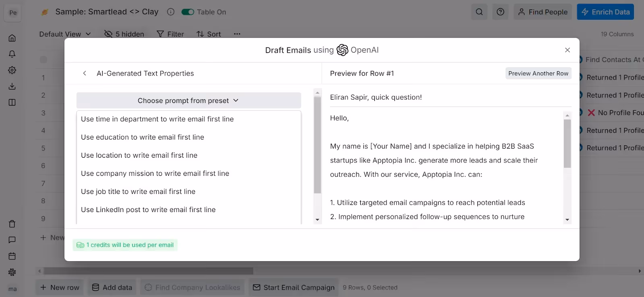The image size is (644, 297).
Task: Click the email preview scrollbar thumb
Action: pos(567,143)
